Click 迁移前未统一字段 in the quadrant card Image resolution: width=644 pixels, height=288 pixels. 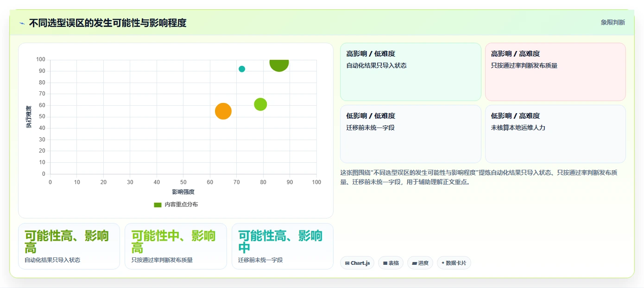click(370, 128)
